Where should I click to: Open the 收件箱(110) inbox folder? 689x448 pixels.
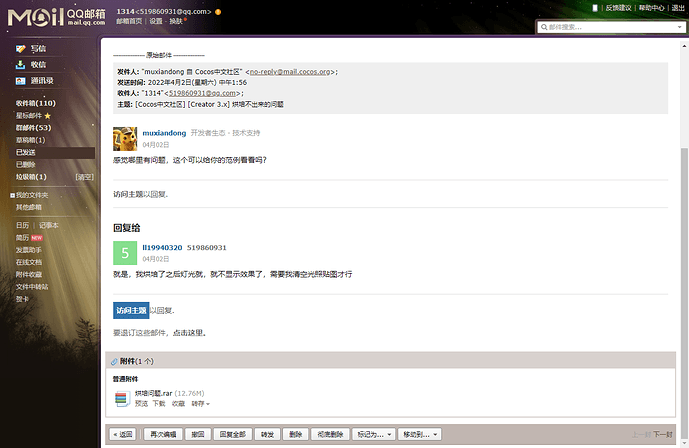(36, 103)
